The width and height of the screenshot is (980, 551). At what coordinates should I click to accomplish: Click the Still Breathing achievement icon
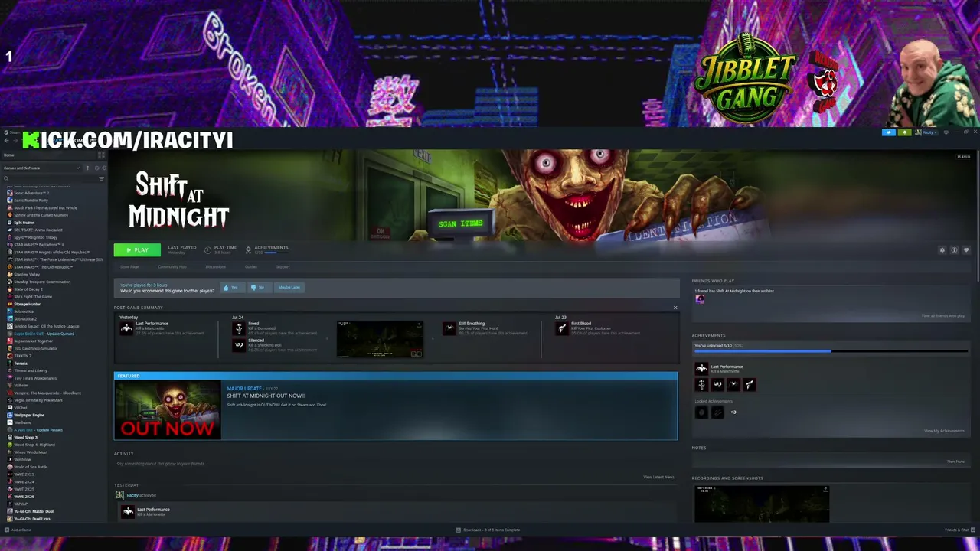point(449,328)
